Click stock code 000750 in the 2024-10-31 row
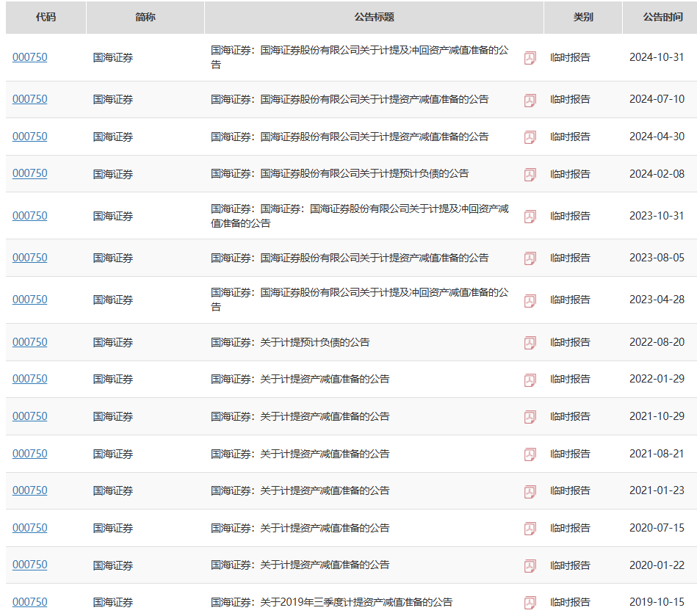The height and width of the screenshot is (616, 697). click(30, 57)
